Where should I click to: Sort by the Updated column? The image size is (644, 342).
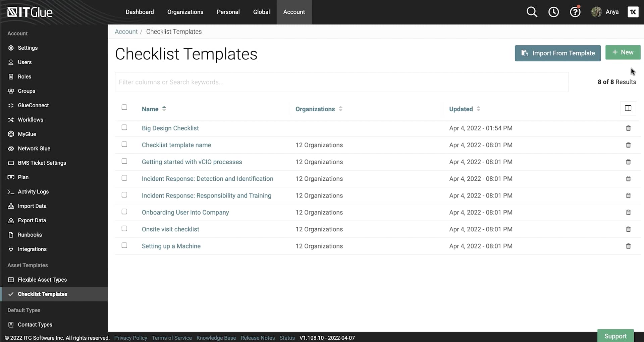pyautogui.click(x=464, y=109)
